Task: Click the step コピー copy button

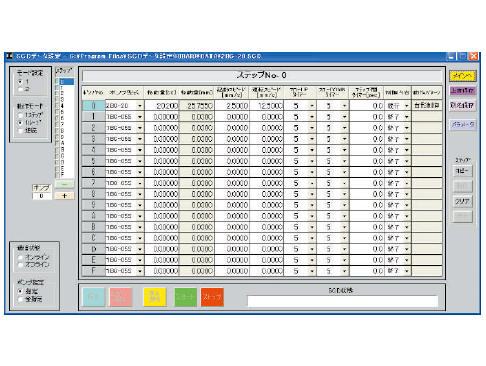Action: 462,171
